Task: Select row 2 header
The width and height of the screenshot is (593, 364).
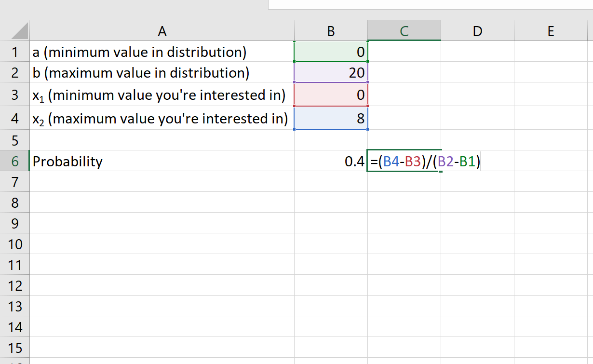Action: pyautogui.click(x=15, y=73)
